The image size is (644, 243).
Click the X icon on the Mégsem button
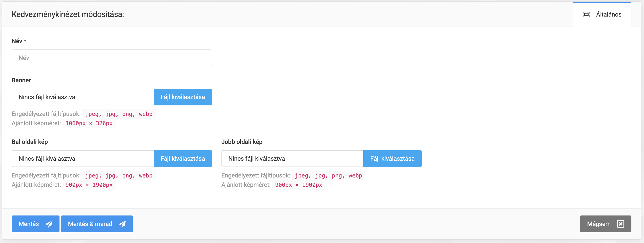pyautogui.click(x=620, y=224)
